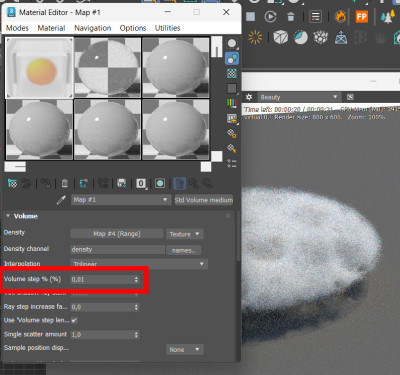The height and width of the screenshot is (375, 400).
Task: Click the Volume step % spinner arrows
Action: (x=136, y=279)
